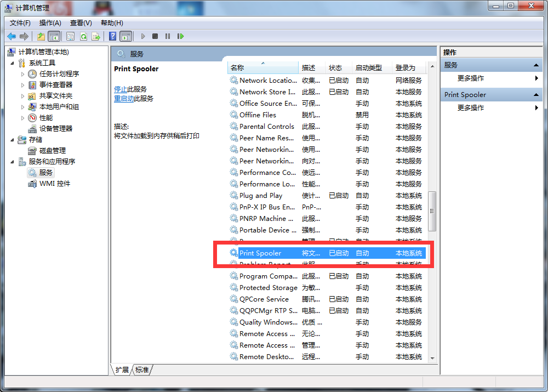Click the up one level folder icon
The image size is (548, 392).
pyautogui.click(x=41, y=36)
